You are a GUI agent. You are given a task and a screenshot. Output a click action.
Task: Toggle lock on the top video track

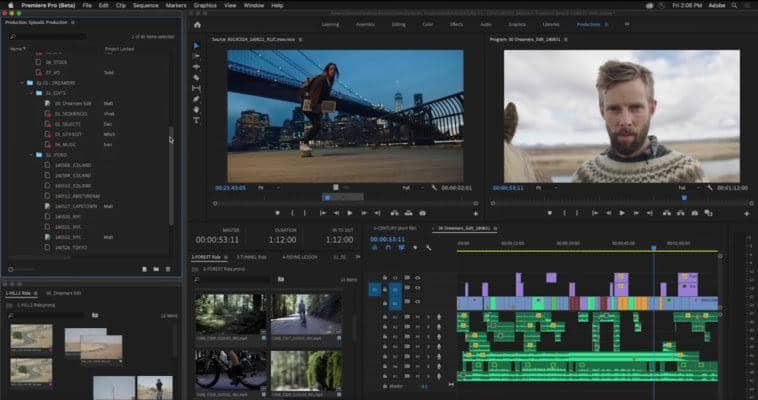(385, 278)
